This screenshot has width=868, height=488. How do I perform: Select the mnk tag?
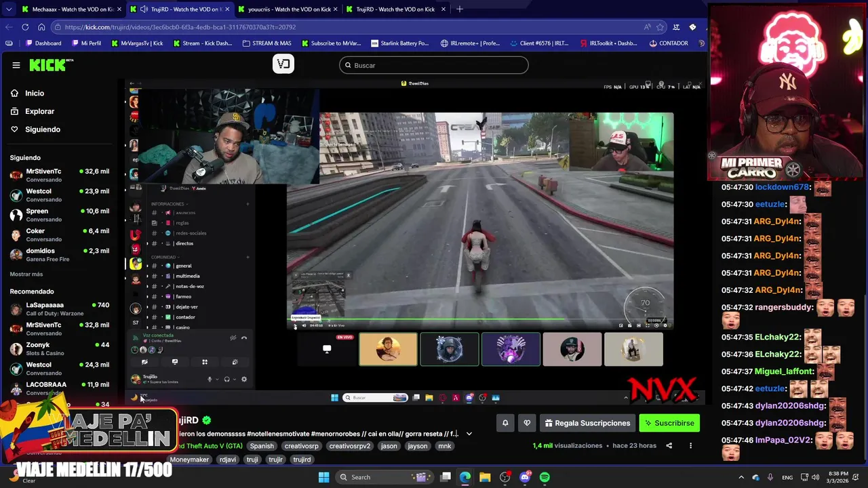[x=444, y=446]
